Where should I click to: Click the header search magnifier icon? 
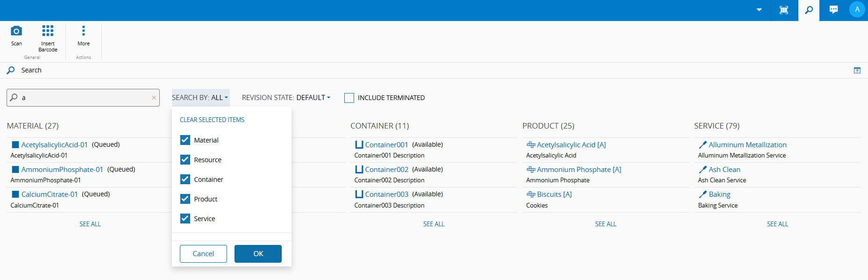(809, 10)
